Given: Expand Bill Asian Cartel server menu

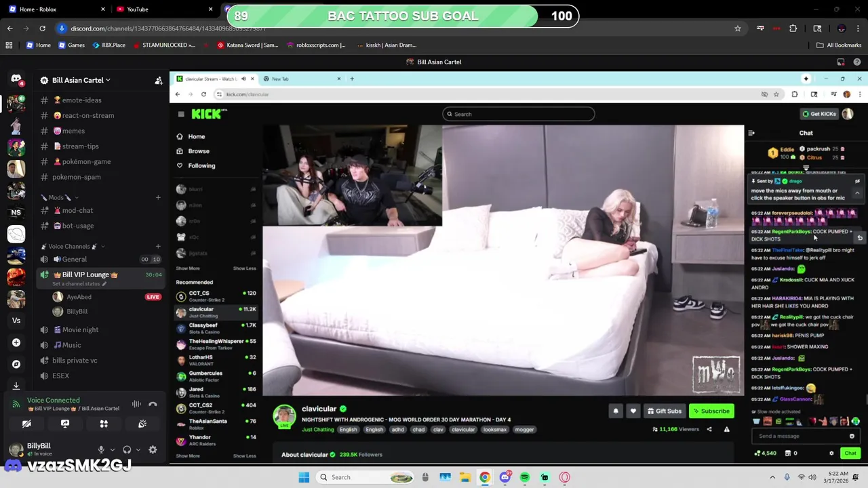Looking at the screenshot, I should coord(81,80).
